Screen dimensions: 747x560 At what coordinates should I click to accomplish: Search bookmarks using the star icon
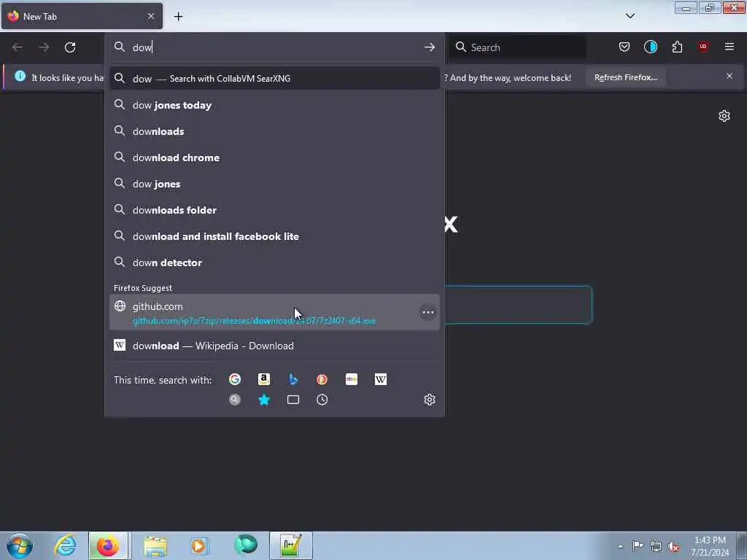[264, 400]
